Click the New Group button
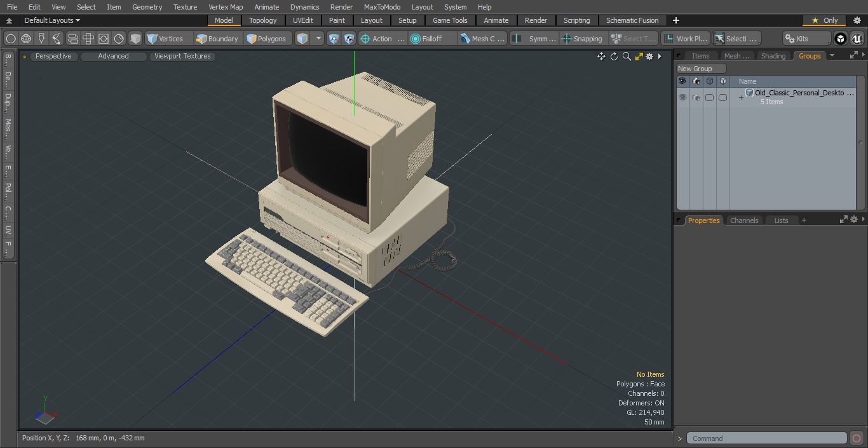 point(701,69)
